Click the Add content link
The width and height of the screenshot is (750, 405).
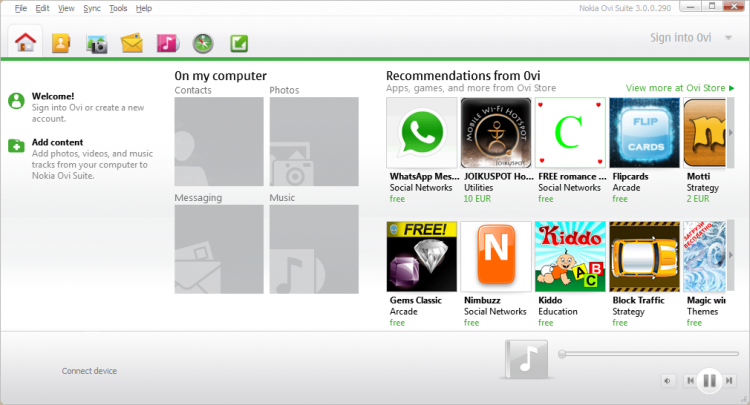pyautogui.click(x=57, y=142)
